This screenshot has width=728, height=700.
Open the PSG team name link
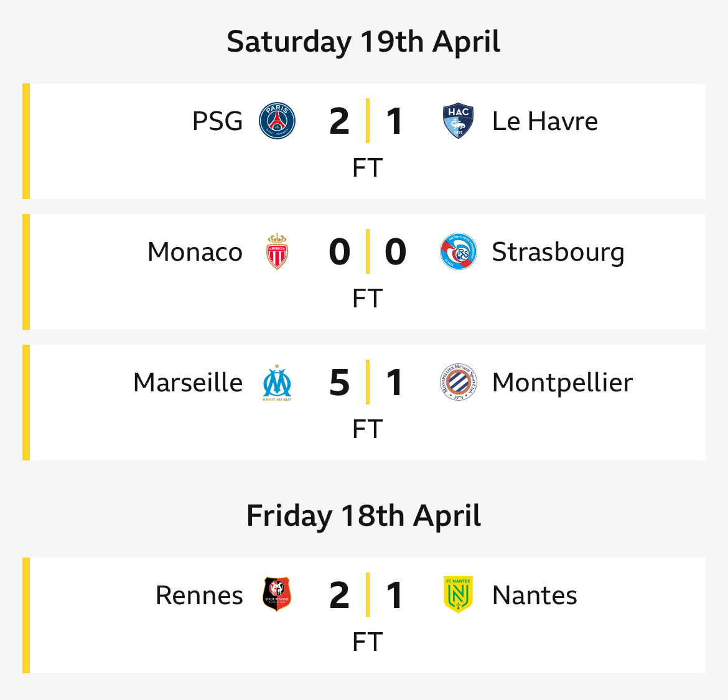(x=217, y=121)
